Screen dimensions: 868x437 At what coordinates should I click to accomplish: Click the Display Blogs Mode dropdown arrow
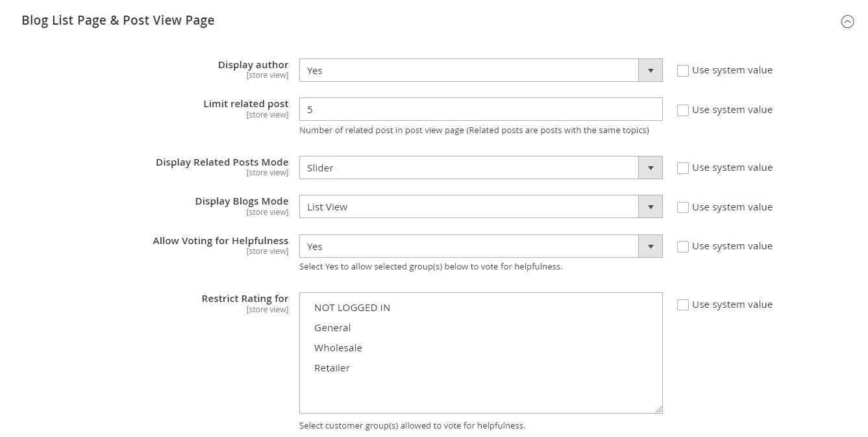(x=650, y=207)
